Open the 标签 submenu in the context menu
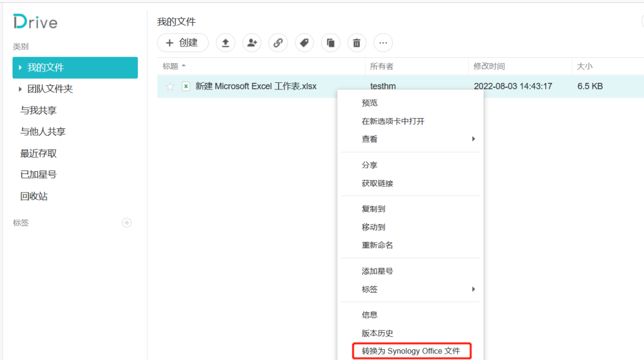The height and width of the screenshot is (360, 644). (369, 289)
